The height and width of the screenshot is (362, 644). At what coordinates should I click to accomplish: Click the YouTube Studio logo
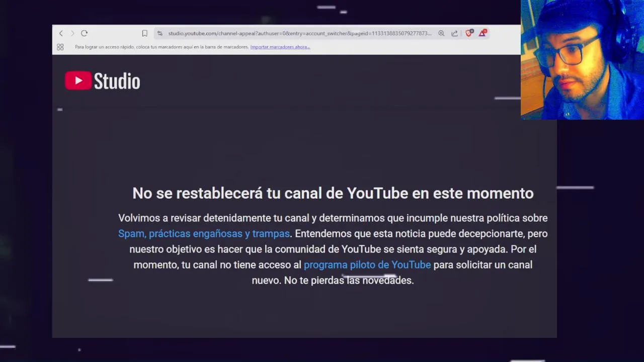tap(103, 81)
